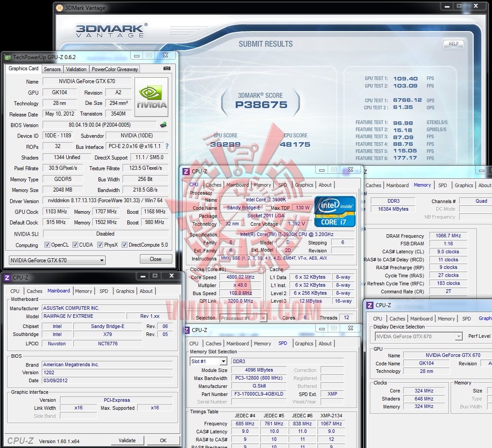Viewport: 492px width, 448px height.
Task: Toggle the CUDA checkbox in GPU-Z
Action: [75, 245]
